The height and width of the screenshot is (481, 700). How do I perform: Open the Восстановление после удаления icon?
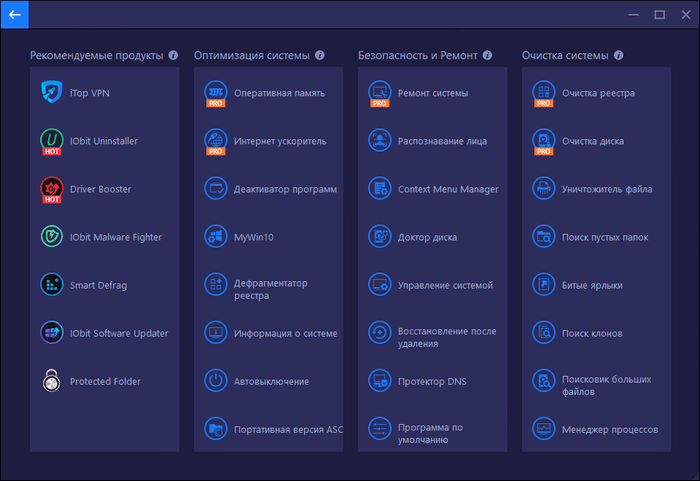point(379,333)
